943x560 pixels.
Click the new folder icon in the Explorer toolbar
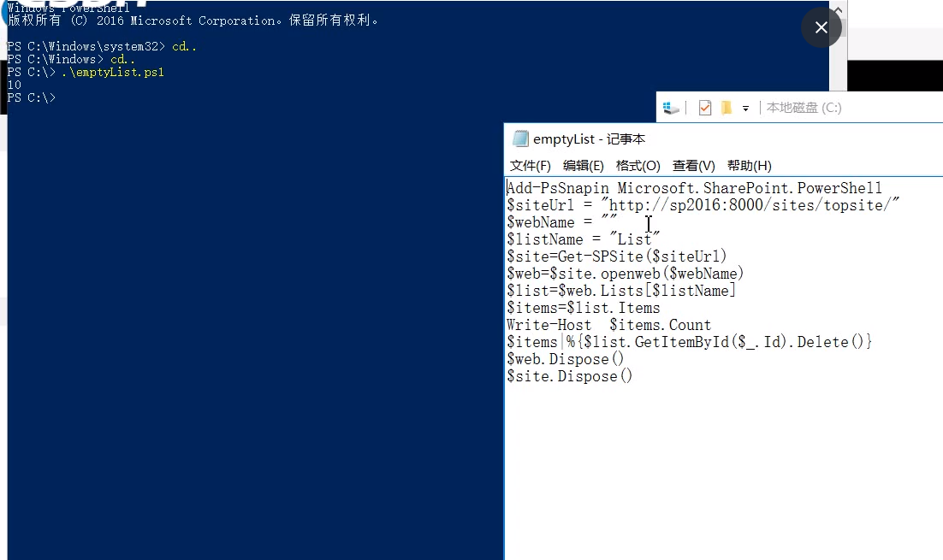point(727,108)
